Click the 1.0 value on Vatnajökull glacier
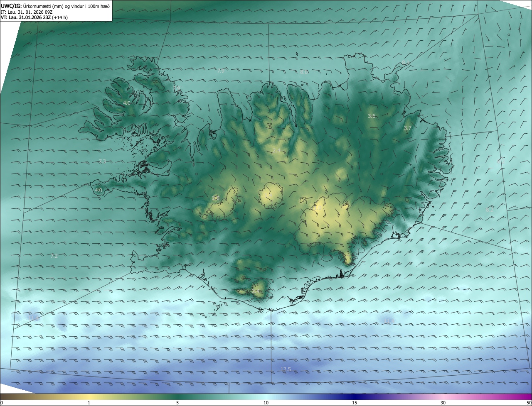This screenshot has width=532, height=406. pyautogui.click(x=318, y=207)
